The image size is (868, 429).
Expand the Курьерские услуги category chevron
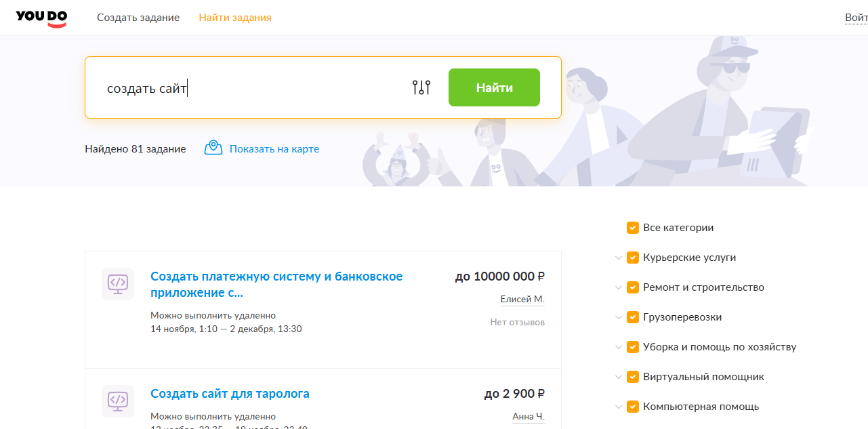(x=618, y=258)
